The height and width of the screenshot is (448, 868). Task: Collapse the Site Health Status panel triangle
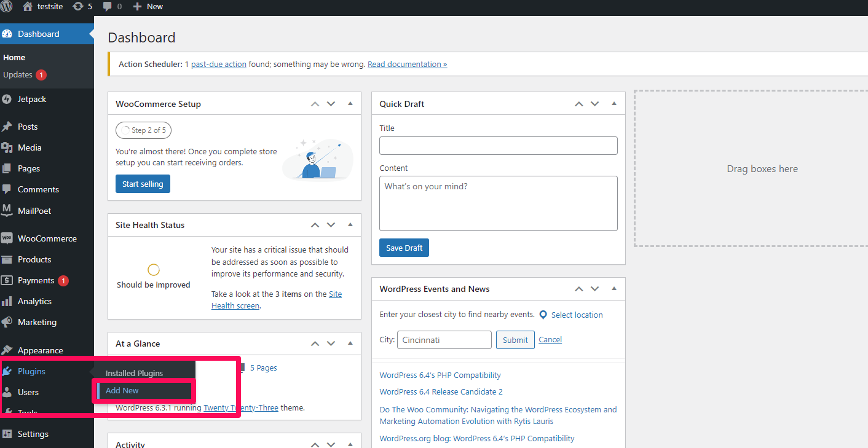click(350, 225)
